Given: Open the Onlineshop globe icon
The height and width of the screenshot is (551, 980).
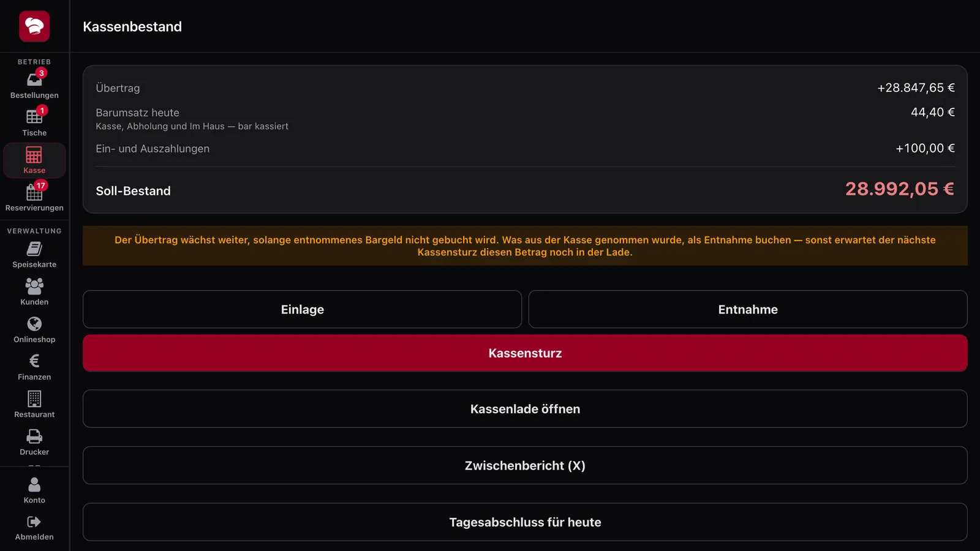Looking at the screenshot, I should 34,324.
